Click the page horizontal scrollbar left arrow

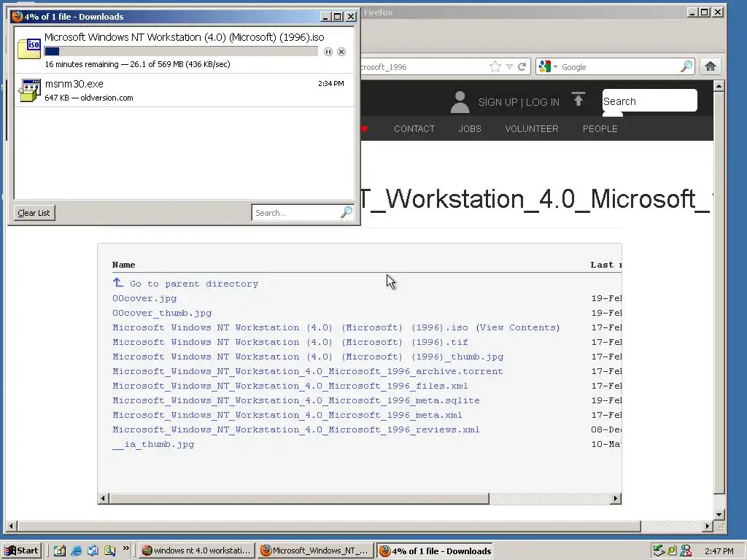[11, 526]
